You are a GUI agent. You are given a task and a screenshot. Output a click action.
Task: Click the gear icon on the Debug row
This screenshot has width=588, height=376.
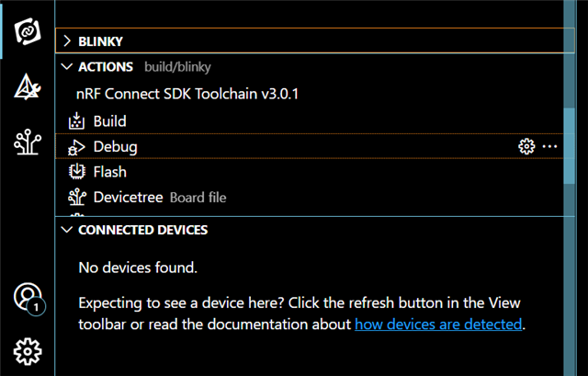(x=526, y=146)
